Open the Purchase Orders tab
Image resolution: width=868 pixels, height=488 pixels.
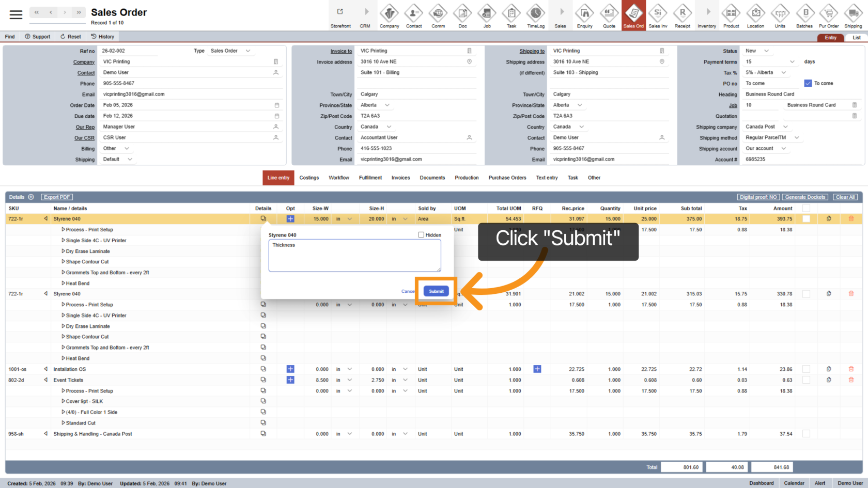(507, 178)
